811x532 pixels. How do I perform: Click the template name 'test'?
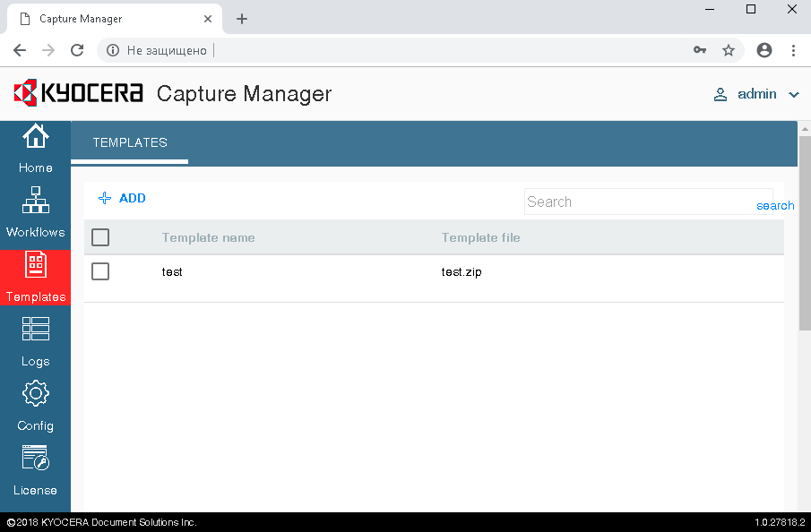click(x=172, y=272)
